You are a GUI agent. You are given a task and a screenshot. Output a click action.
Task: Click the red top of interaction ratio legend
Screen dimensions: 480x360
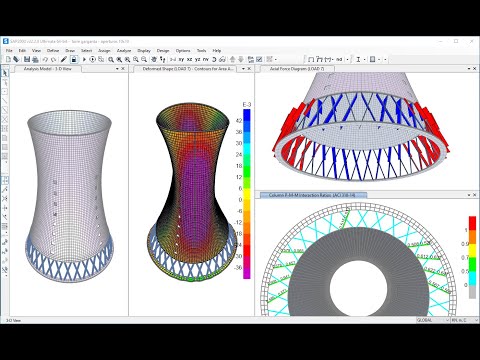pyautogui.click(x=472, y=223)
